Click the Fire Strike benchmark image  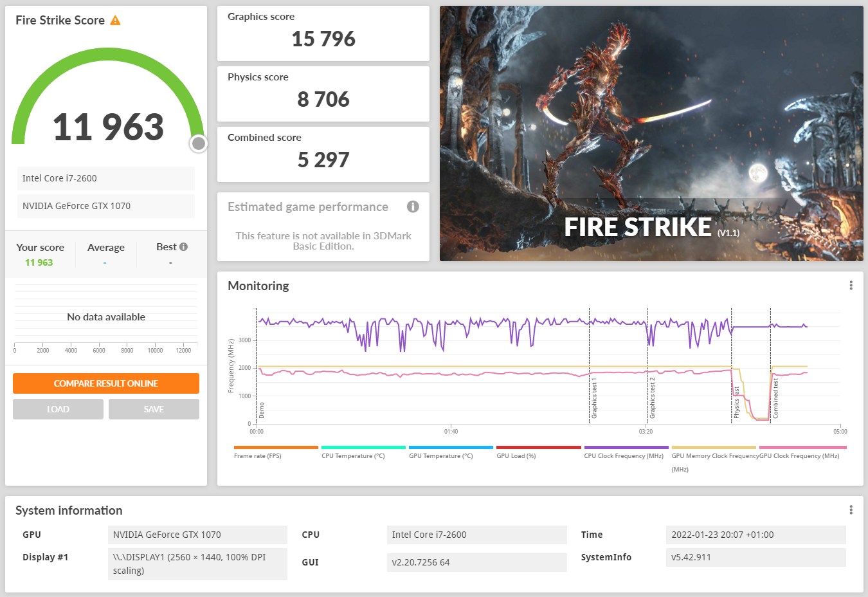click(651, 133)
